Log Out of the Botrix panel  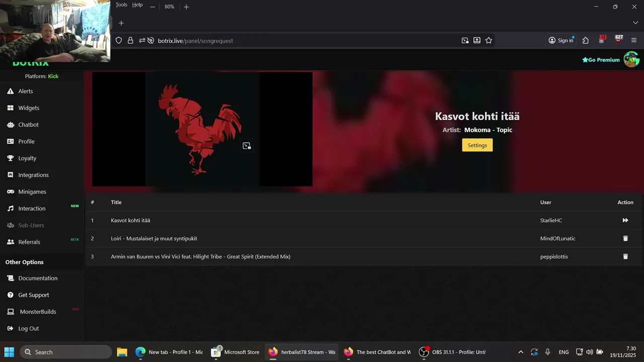[28, 328]
